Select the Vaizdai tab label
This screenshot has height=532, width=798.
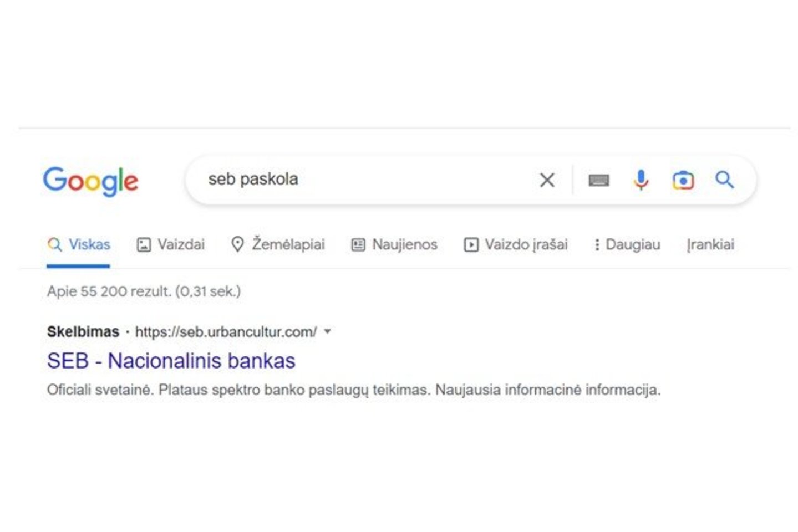click(177, 244)
